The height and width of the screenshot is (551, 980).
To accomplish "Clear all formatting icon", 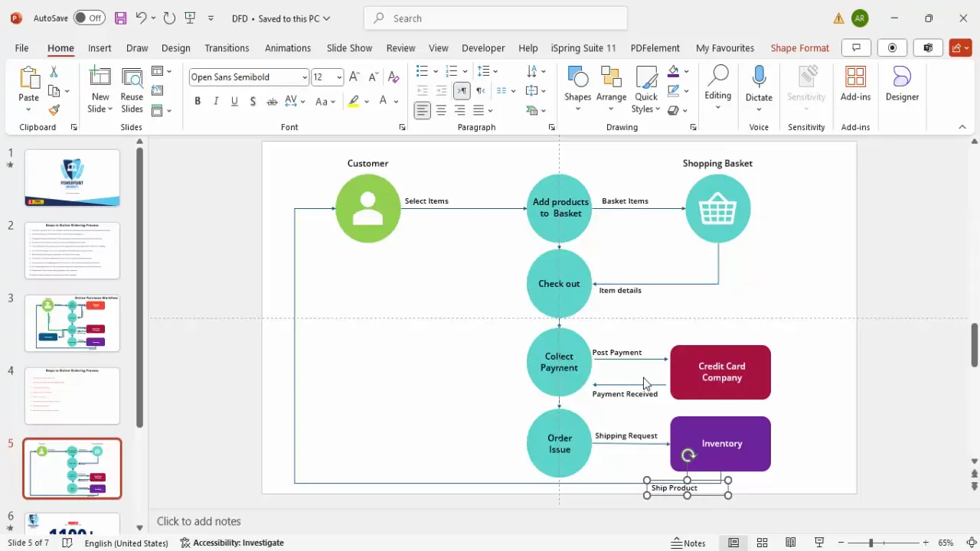I will pos(394,77).
